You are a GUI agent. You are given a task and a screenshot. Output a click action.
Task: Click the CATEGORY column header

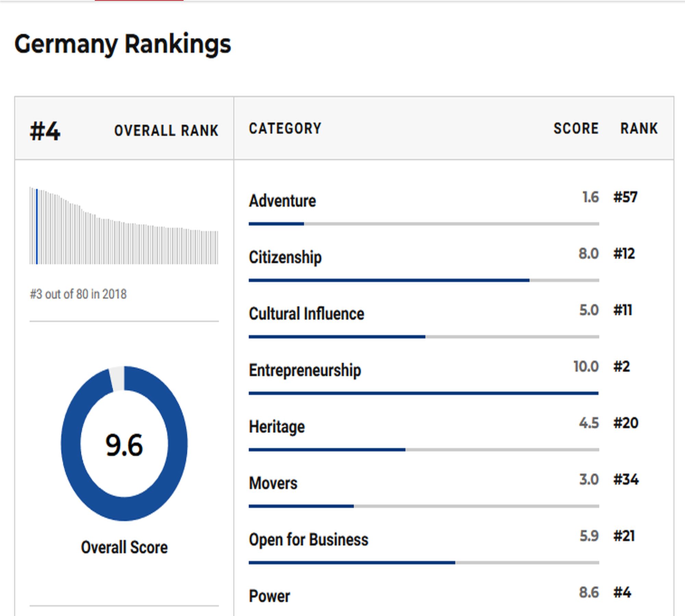(x=285, y=129)
